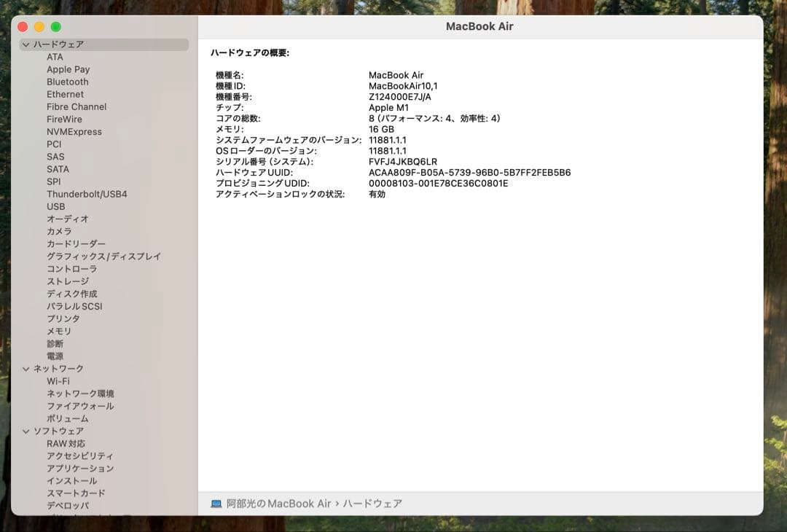Collapse the ソフトウェア section
The height and width of the screenshot is (532, 787).
click(26, 431)
